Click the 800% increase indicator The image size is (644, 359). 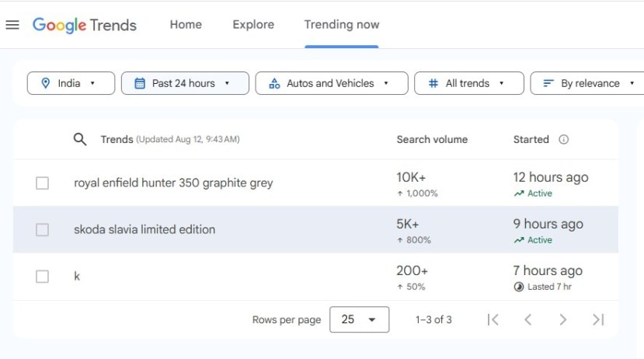pos(414,240)
